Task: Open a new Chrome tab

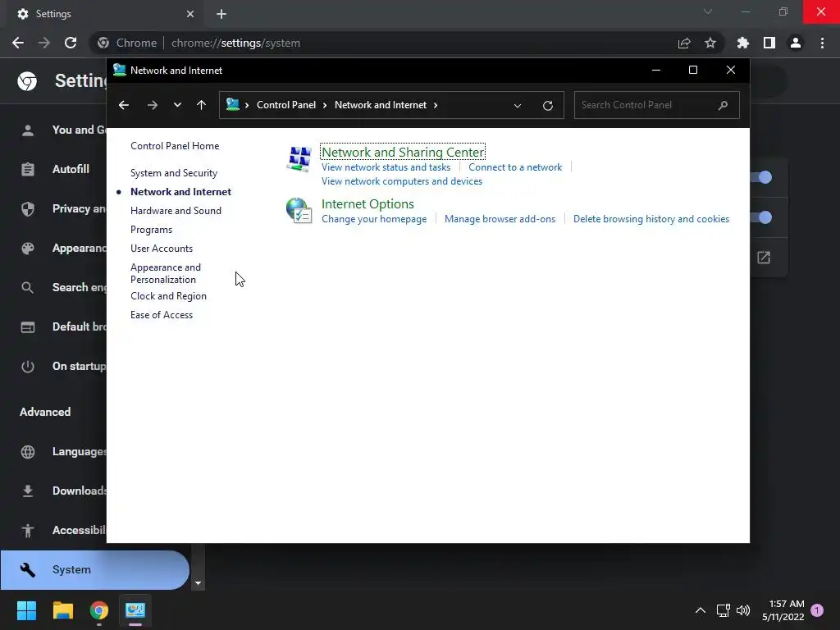Action: (x=221, y=14)
